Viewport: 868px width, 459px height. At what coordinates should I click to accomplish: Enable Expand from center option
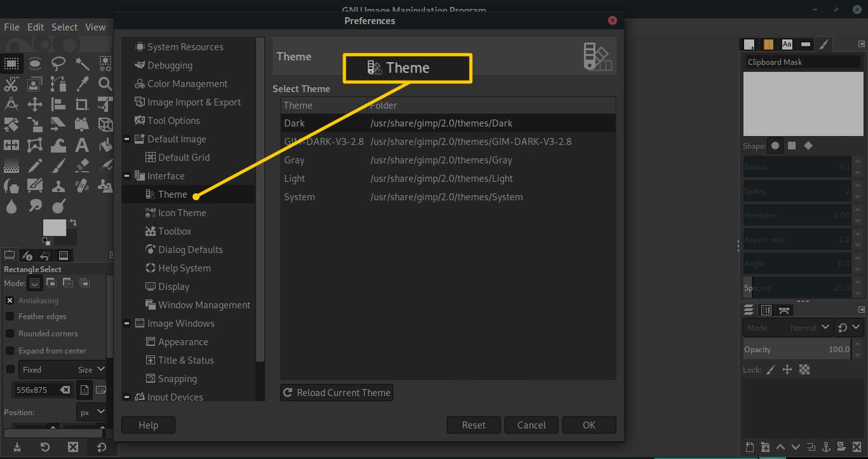click(x=10, y=351)
